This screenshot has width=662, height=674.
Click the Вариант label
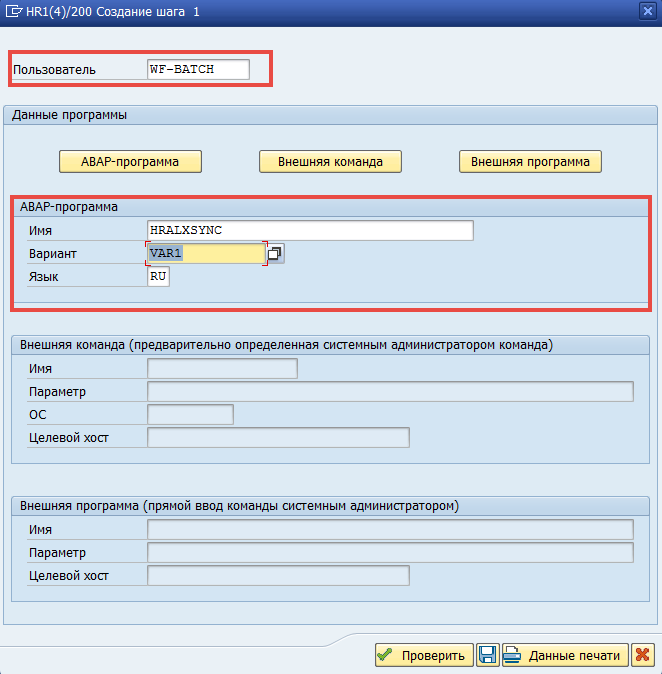point(52,254)
